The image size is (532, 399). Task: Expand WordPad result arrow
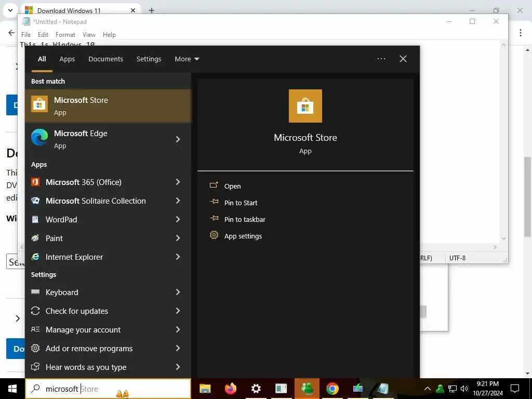point(178,219)
